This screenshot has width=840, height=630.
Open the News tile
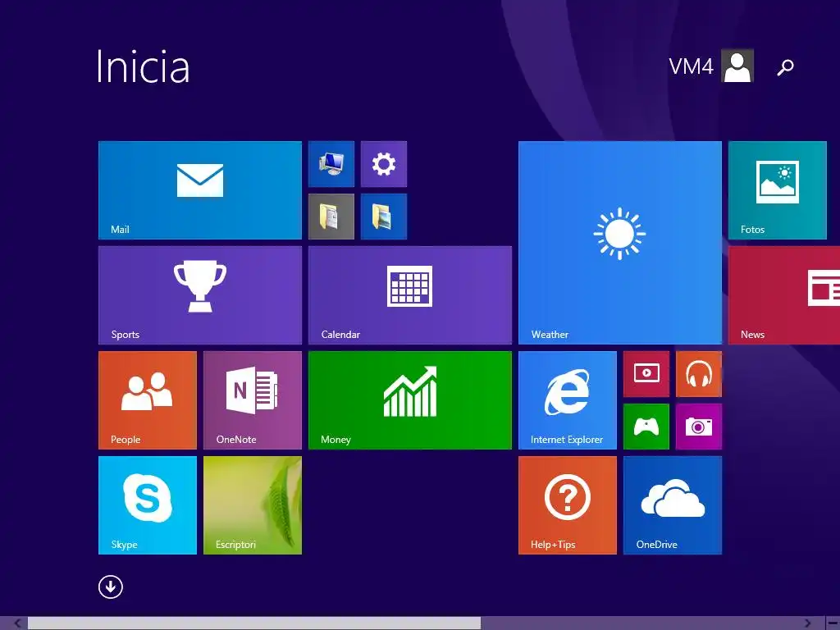(784, 295)
